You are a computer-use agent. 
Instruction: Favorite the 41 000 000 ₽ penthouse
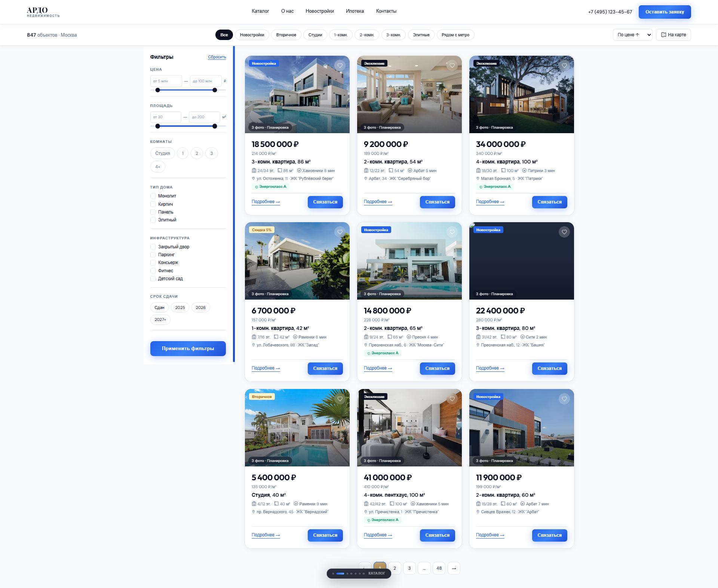point(452,399)
